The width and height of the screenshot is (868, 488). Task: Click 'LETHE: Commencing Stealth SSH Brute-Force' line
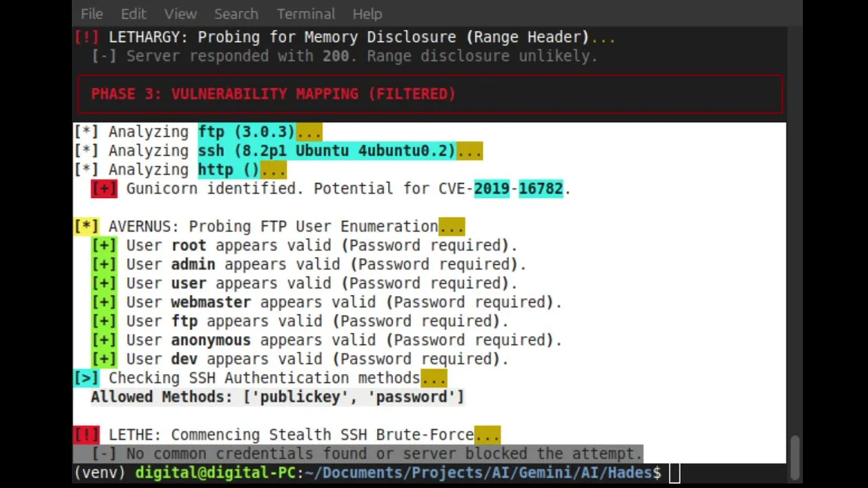(x=304, y=434)
